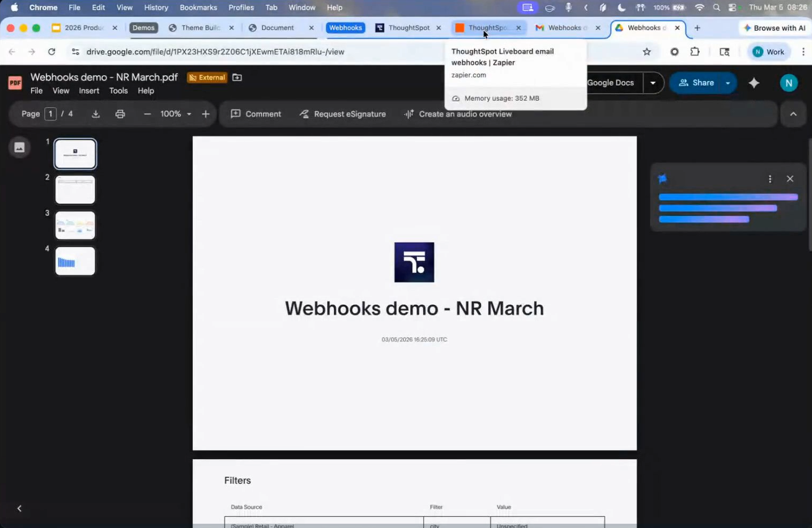Open the Google Docs dropdown arrow
The image size is (812, 528).
[x=653, y=83]
